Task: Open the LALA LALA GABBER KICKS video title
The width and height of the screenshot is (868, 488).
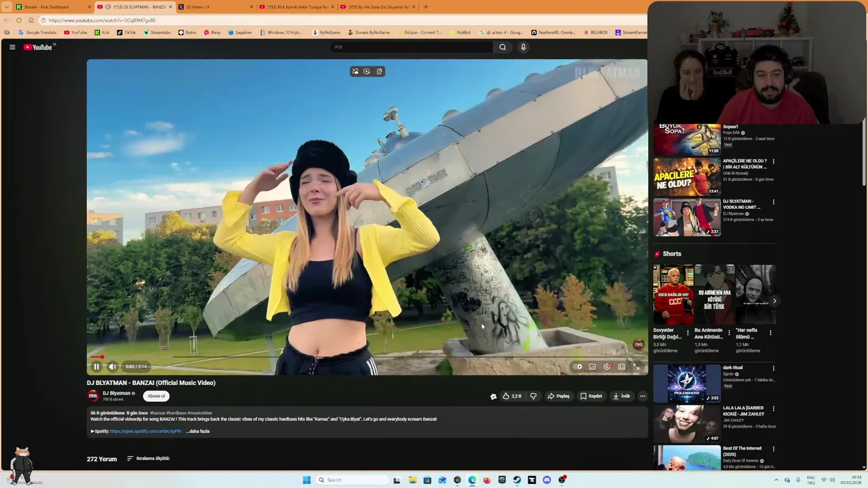Action: 744,411
